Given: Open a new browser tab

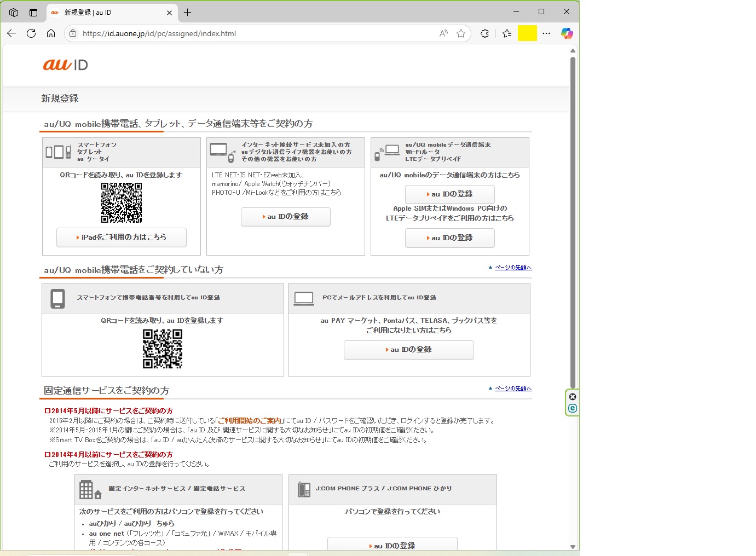Looking at the screenshot, I should (x=187, y=12).
